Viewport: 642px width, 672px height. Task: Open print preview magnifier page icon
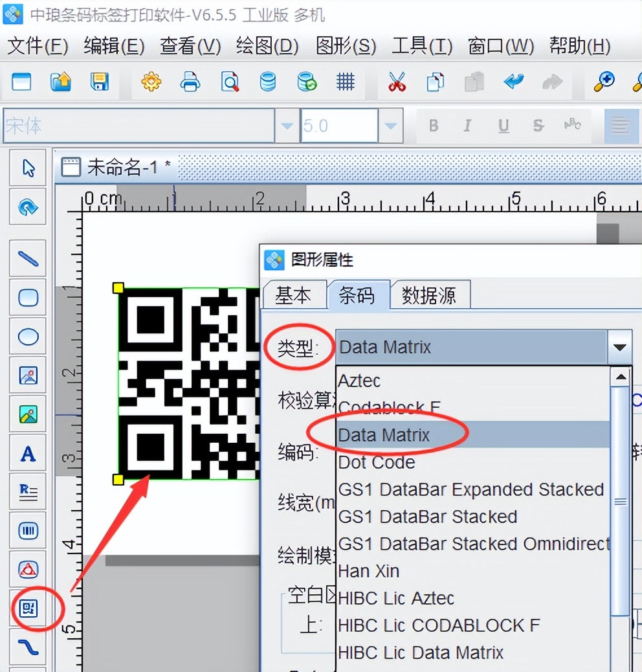tap(230, 82)
